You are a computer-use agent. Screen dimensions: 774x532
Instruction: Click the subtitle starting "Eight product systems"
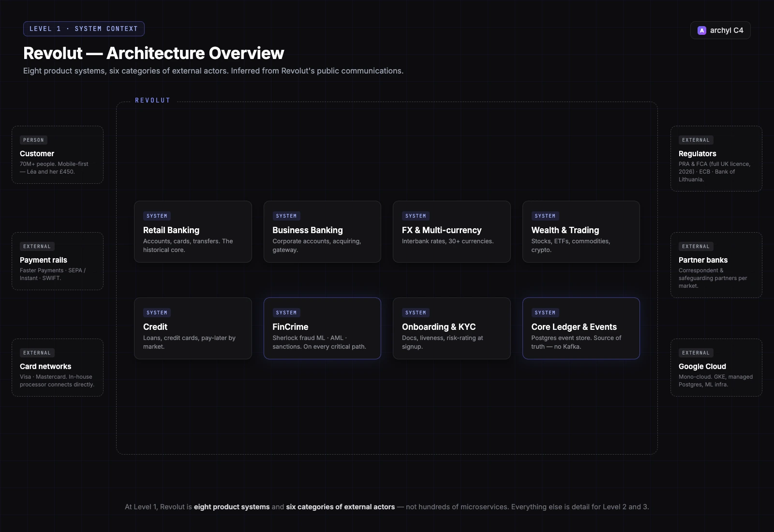pyautogui.click(x=213, y=71)
